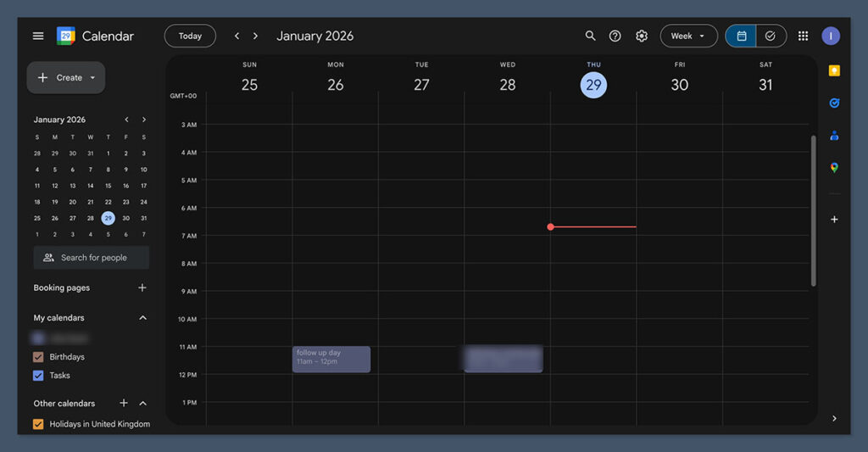Toggle the Birthdays calendar checkbox

point(38,357)
